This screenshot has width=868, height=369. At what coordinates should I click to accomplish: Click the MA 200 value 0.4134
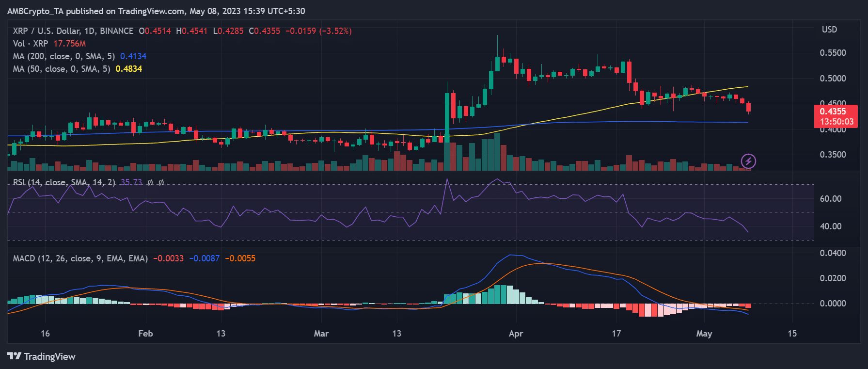tap(133, 56)
